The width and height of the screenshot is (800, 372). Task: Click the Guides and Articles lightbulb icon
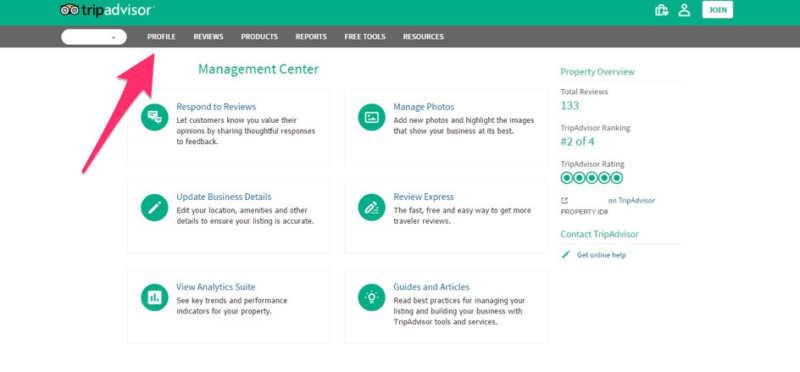[371, 297]
